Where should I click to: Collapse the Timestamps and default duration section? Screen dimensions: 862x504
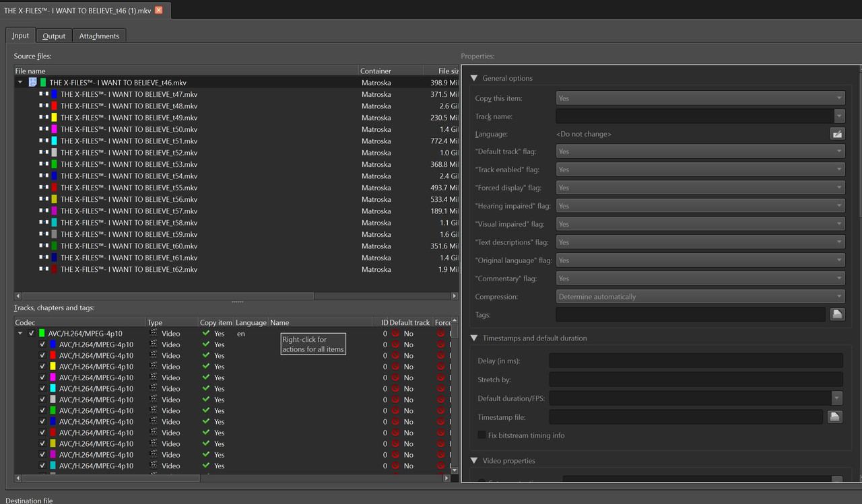(x=474, y=338)
